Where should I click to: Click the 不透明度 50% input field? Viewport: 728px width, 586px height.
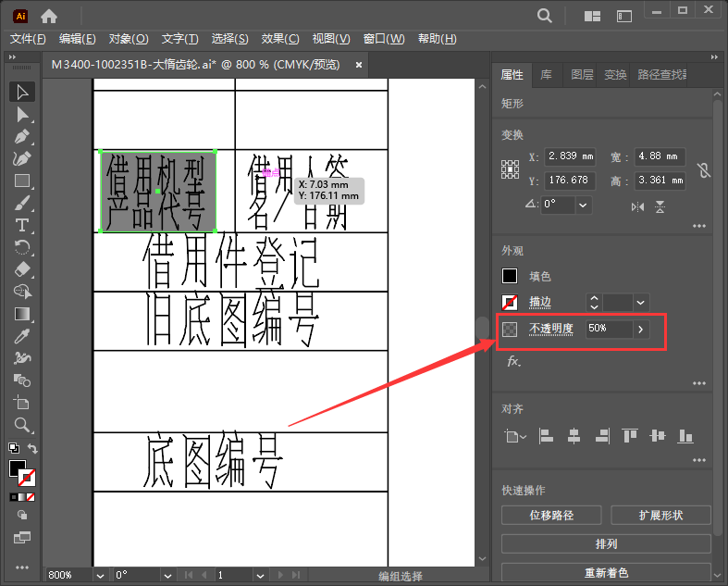tap(608, 329)
